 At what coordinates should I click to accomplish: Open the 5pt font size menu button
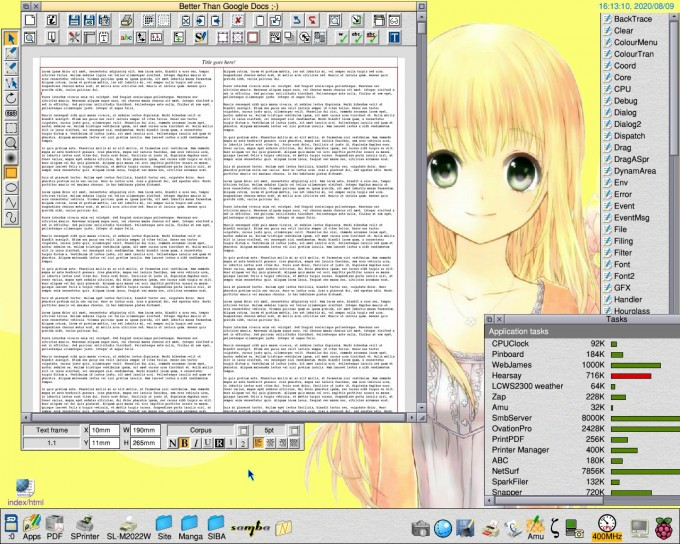tap(294, 430)
